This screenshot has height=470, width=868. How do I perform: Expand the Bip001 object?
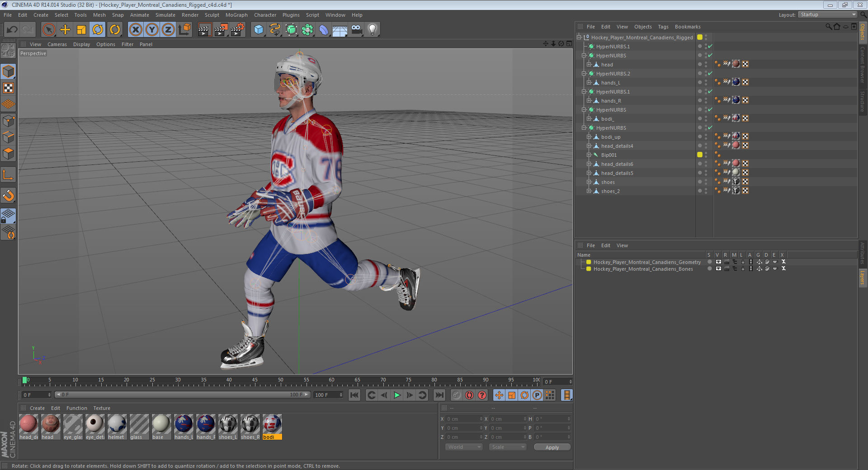pyautogui.click(x=589, y=155)
